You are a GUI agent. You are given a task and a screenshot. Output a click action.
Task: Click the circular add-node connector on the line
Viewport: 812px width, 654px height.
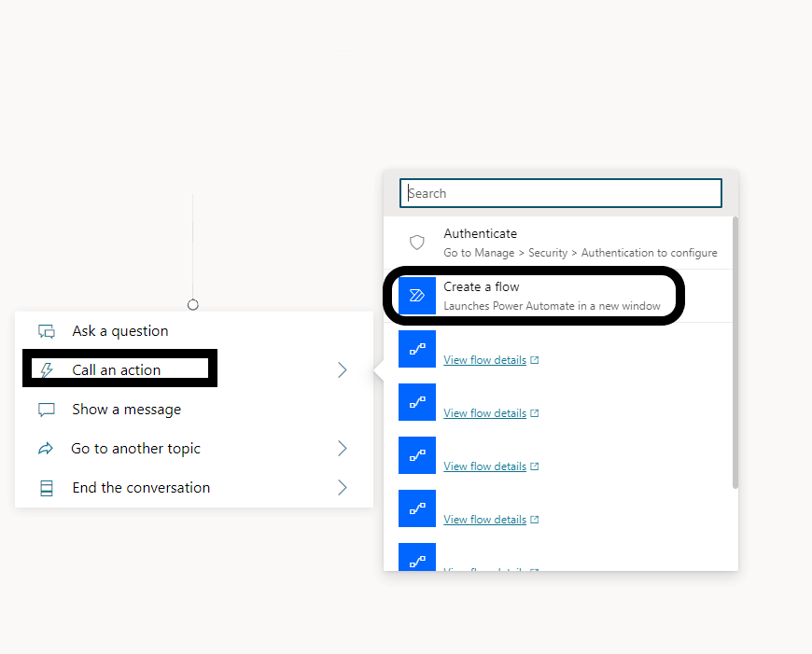click(x=193, y=305)
